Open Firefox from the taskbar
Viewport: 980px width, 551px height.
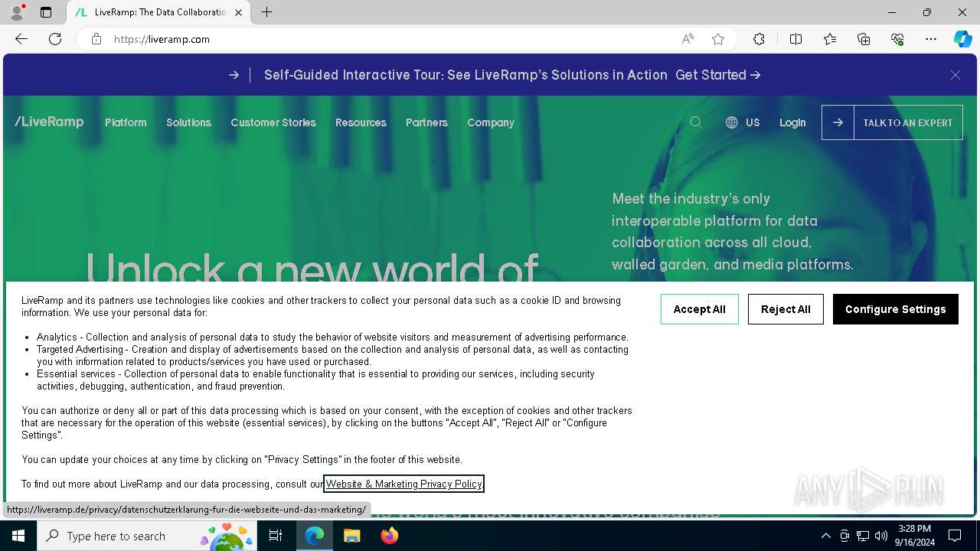(x=389, y=536)
